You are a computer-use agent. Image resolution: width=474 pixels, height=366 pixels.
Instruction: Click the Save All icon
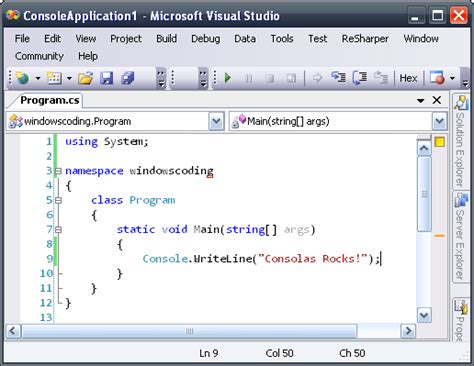click(127, 78)
